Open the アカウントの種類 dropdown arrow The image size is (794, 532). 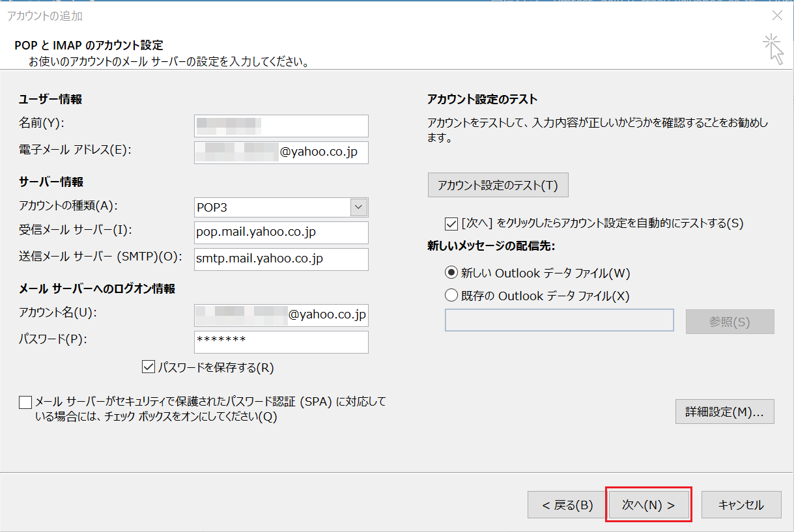(359, 207)
